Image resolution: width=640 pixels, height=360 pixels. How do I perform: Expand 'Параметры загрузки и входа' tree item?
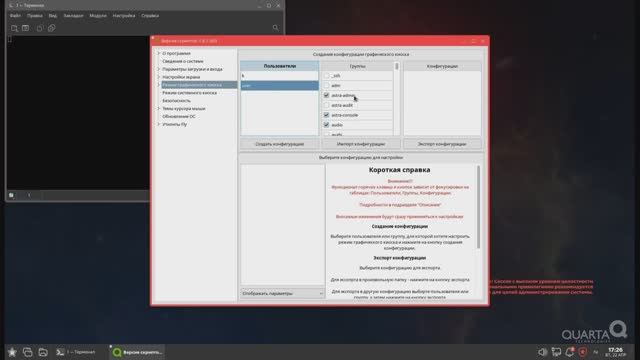click(x=159, y=69)
